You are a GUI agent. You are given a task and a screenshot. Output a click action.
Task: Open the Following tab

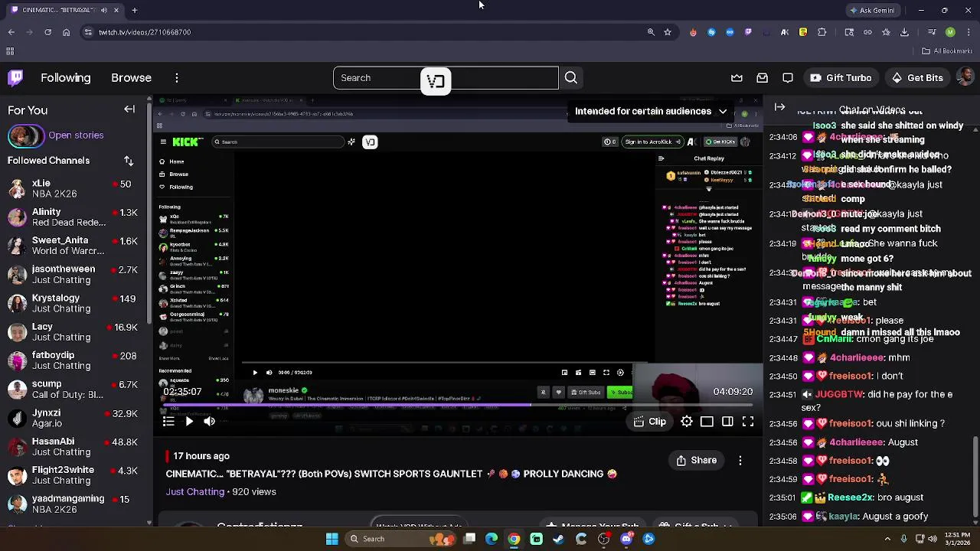click(66, 77)
